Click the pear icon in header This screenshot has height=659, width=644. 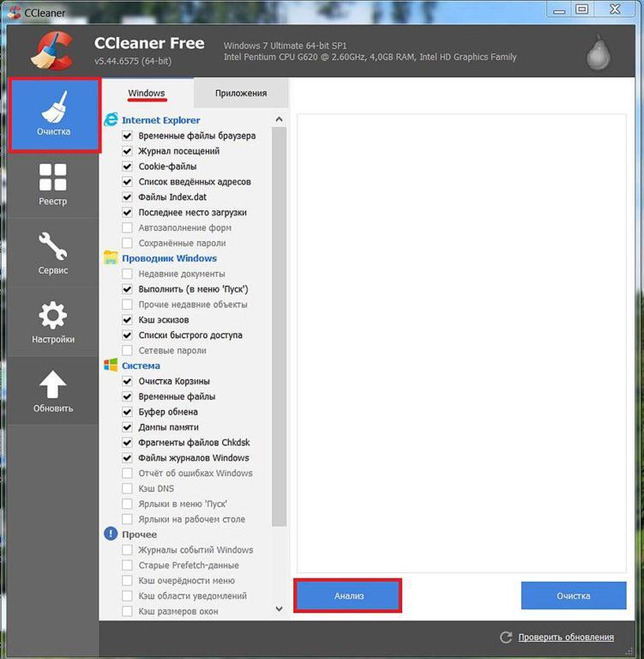(x=599, y=52)
